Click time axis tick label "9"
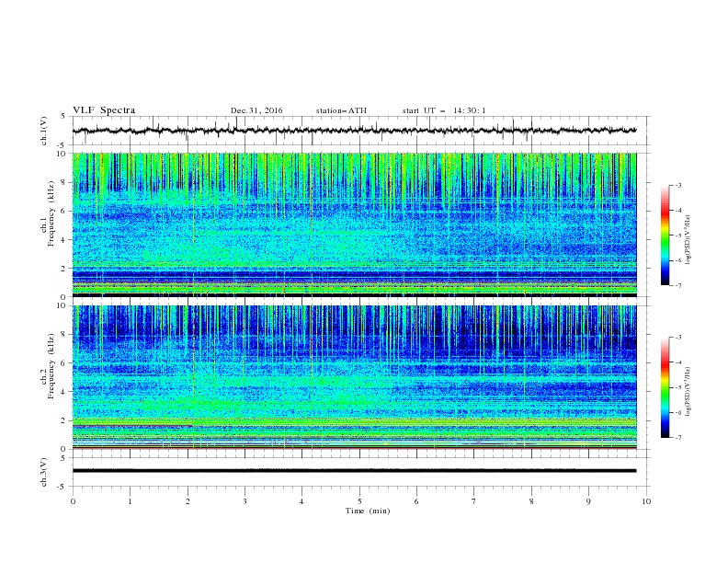Screen dimensions: 728x563 click(588, 501)
